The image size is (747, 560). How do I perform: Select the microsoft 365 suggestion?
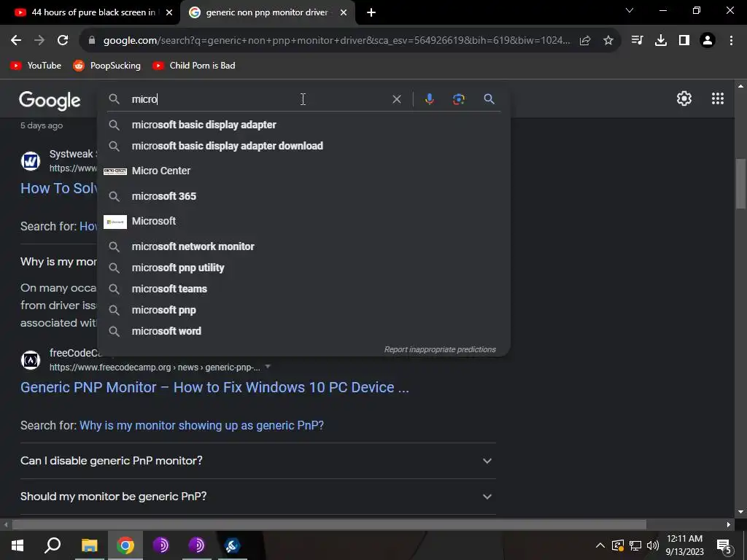303,196
